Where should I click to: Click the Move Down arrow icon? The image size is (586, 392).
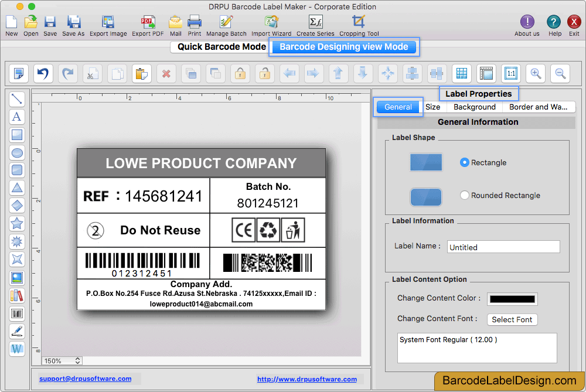pyautogui.click(x=363, y=73)
